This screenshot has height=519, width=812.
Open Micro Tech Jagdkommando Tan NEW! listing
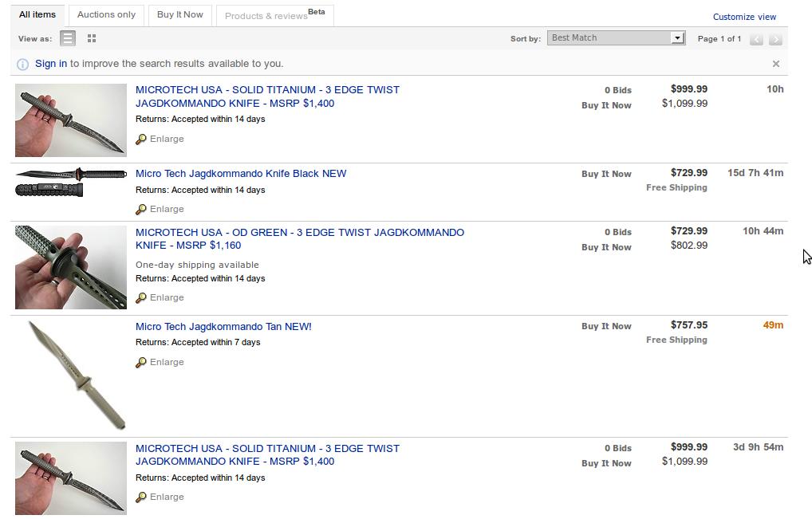223,327
